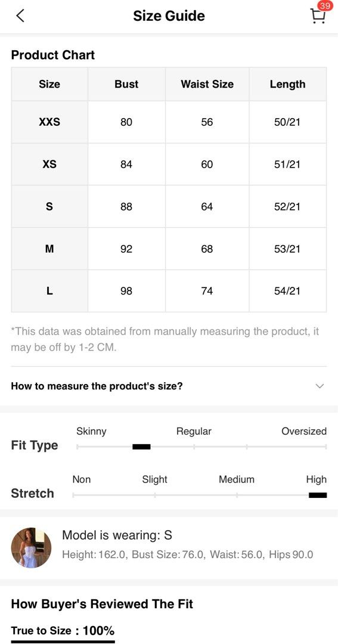Click the Length column header
Viewport: 338px width, 644px height.
coord(287,84)
